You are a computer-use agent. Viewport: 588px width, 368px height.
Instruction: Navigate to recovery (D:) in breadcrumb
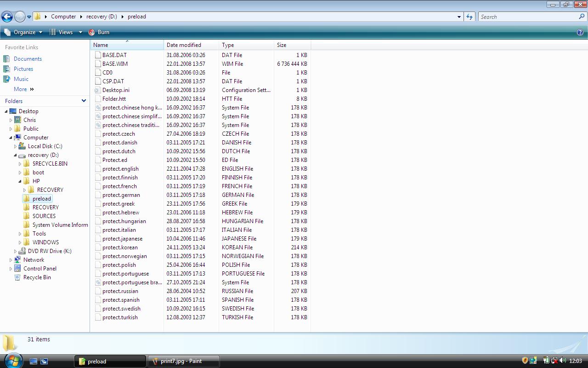coord(102,17)
